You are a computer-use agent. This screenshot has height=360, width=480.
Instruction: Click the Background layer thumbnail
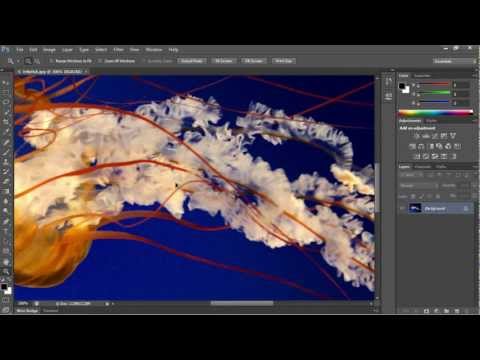[415, 208]
